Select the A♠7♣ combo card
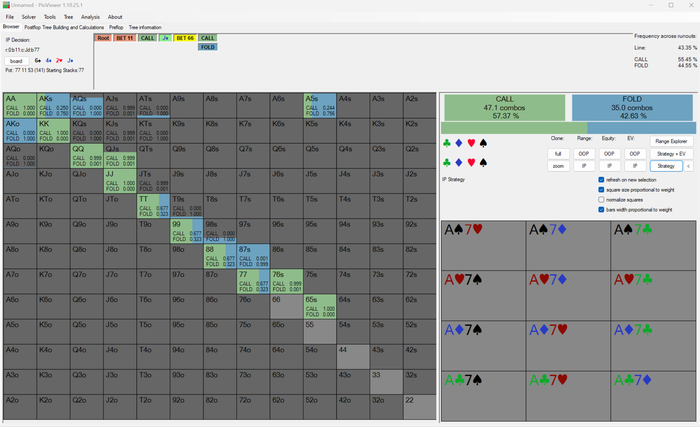700x427 pixels. coord(653,245)
